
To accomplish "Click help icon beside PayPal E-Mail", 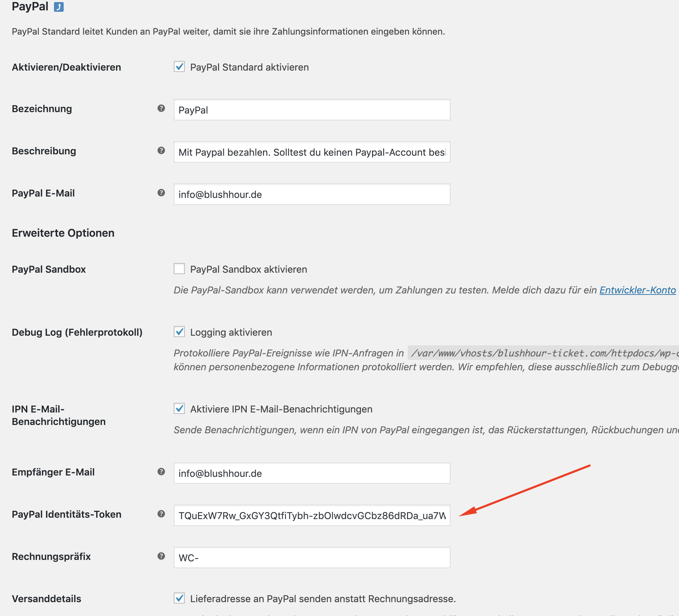I will coord(161,193).
